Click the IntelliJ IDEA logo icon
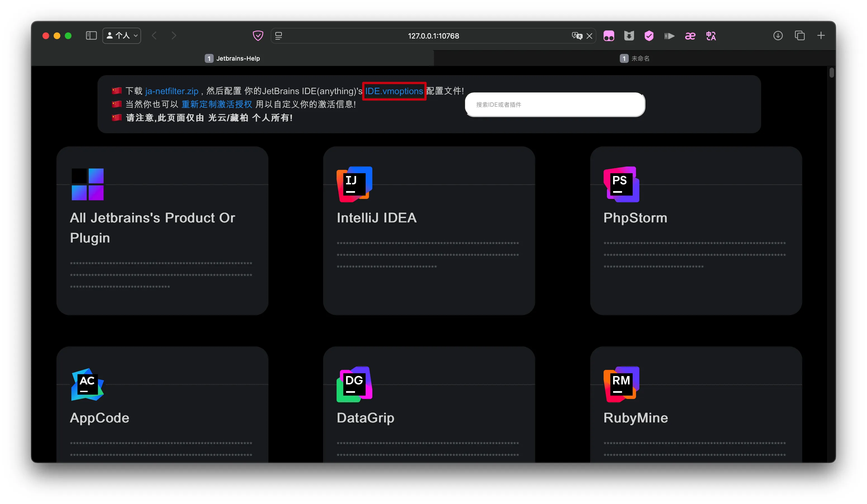Screen dimensions: 867x504 click(354, 184)
